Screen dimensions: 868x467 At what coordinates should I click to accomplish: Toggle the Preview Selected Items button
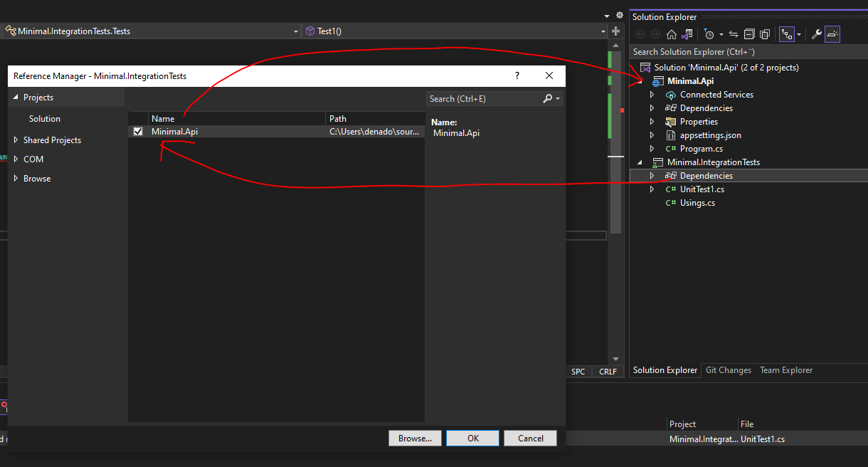coord(832,34)
